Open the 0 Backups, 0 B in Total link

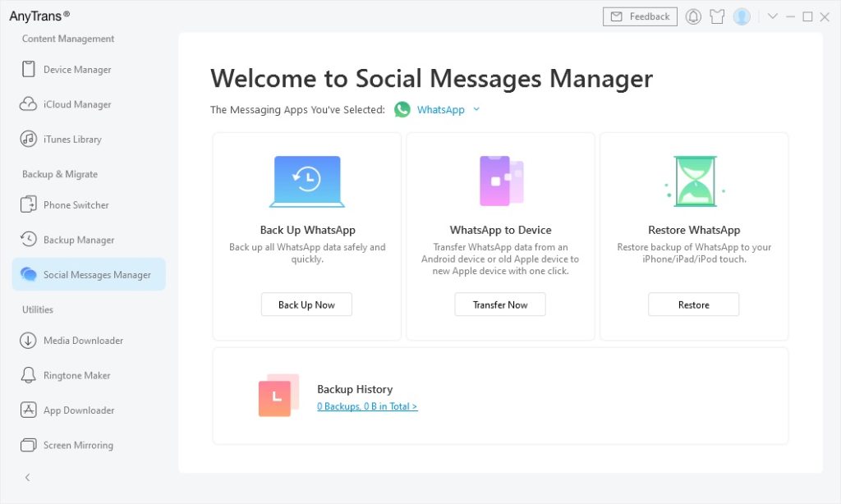click(367, 406)
